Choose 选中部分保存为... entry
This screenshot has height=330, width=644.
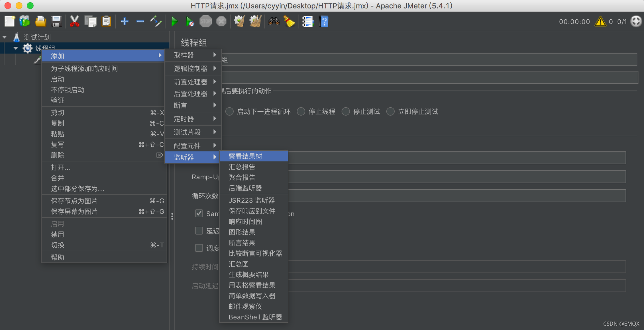click(104, 188)
